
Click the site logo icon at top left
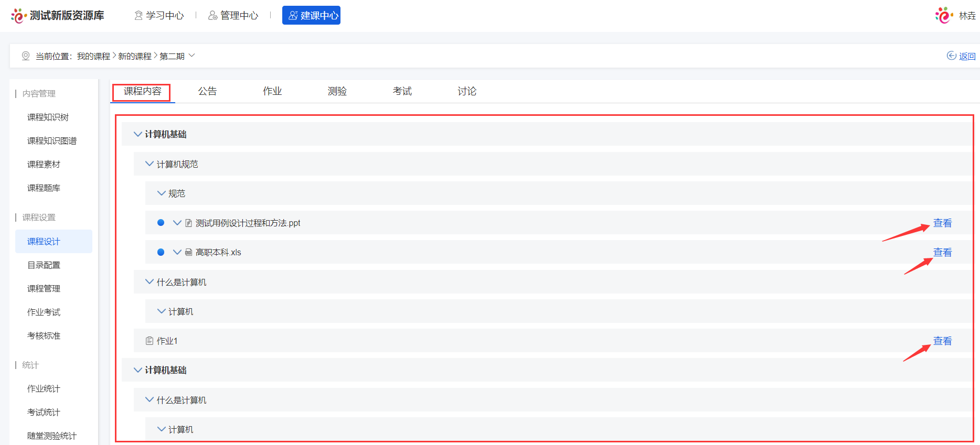[18, 16]
